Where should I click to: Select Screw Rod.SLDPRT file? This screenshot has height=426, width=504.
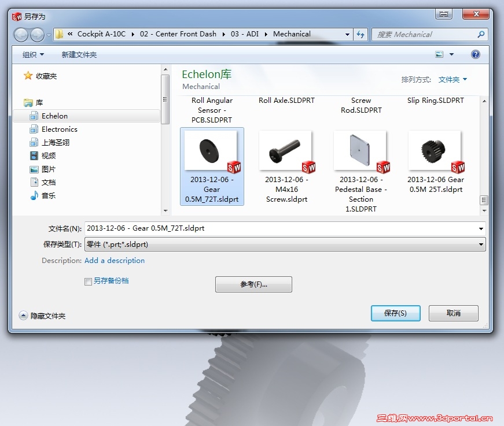pyautogui.click(x=361, y=105)
